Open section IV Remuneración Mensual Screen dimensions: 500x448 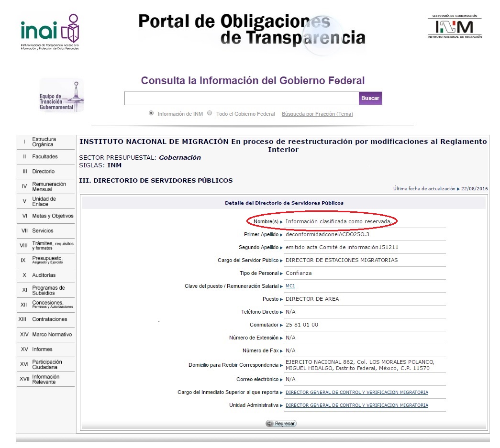tap(45, 186)
